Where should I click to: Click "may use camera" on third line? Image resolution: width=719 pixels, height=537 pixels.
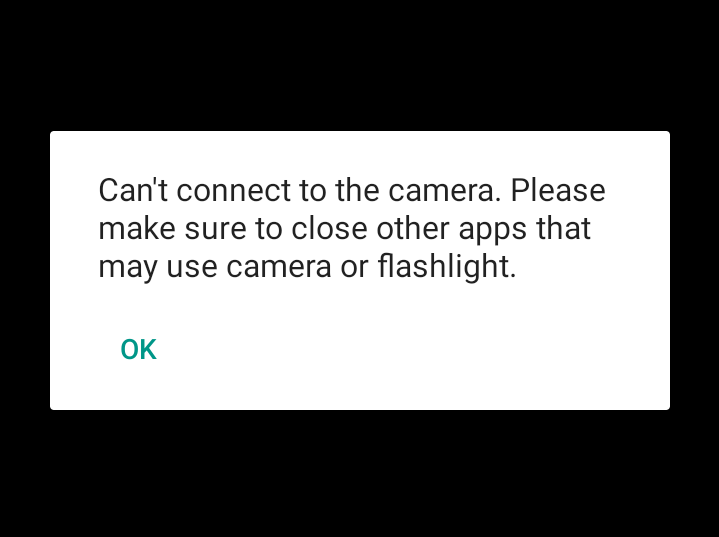(215, 267)
